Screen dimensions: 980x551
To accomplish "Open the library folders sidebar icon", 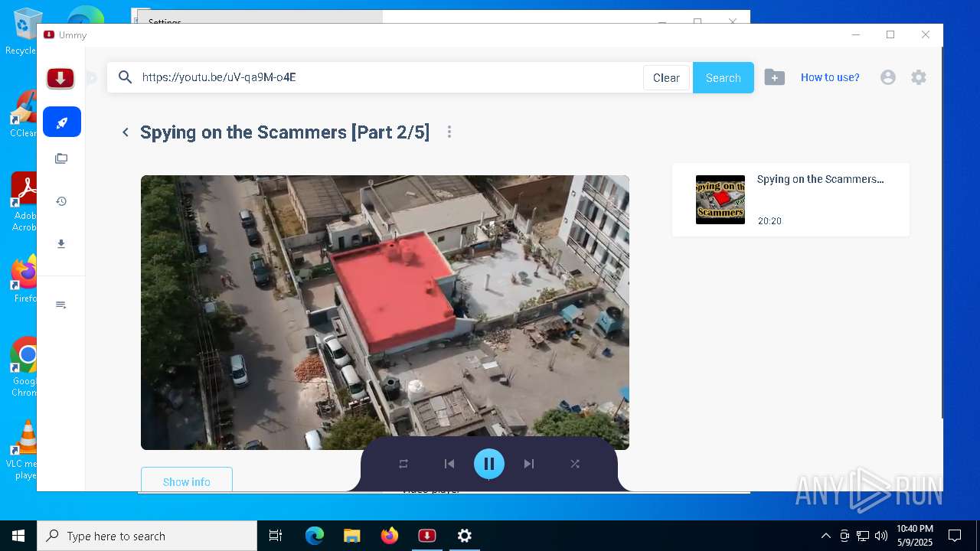I will tap(61, 158).
